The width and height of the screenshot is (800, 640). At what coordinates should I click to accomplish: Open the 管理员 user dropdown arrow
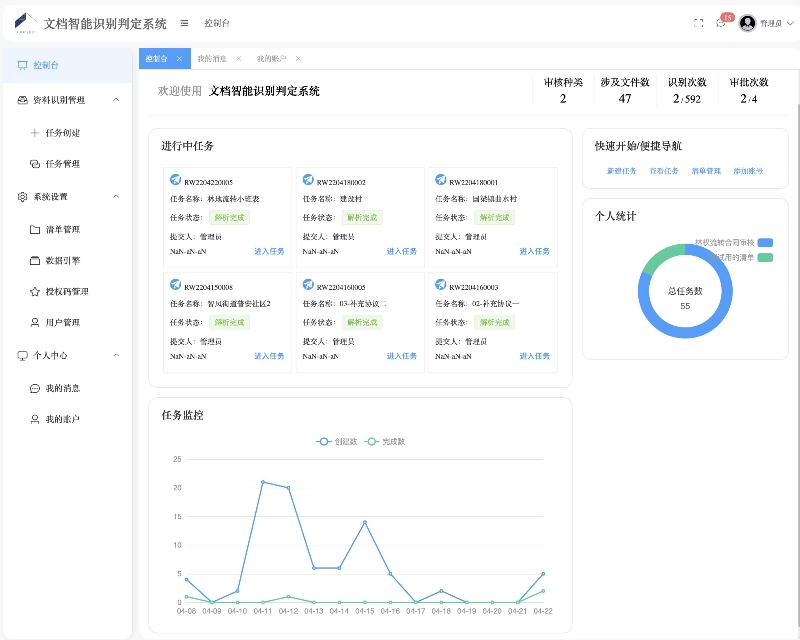click(x=790, y=23)
